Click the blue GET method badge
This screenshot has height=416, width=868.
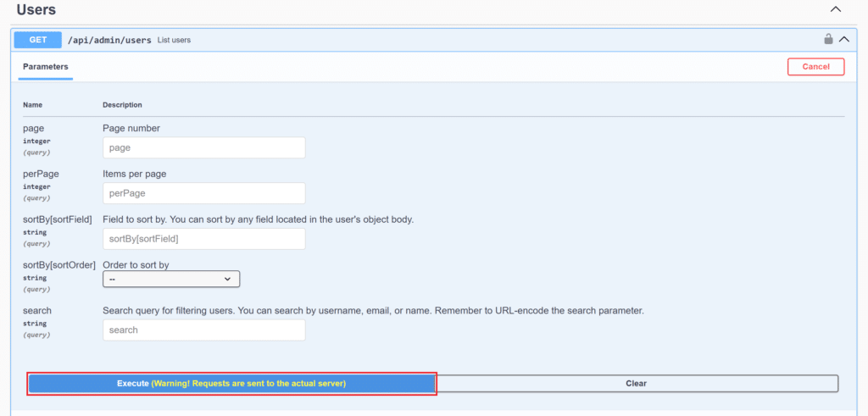pos(38,40)
